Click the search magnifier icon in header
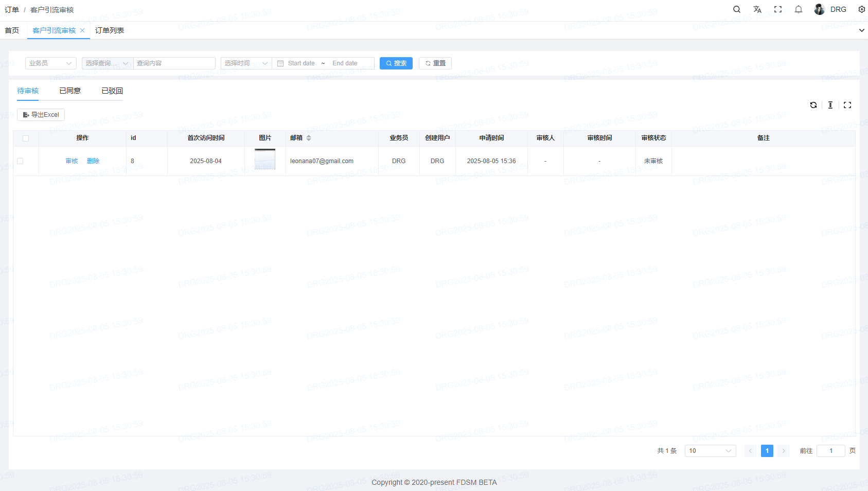 click(x=737, y=9)
